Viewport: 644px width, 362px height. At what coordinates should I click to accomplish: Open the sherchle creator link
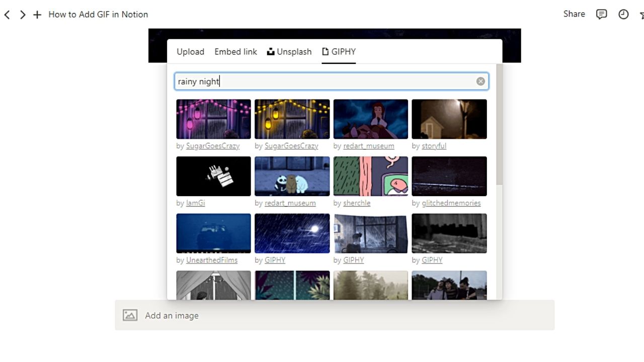pyautogui.click(x=357, y=203)
